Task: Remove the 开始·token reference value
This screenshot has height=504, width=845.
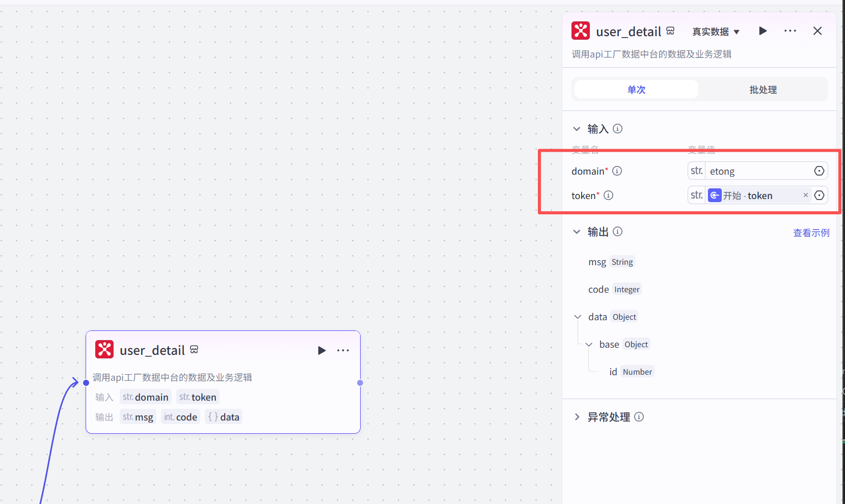Action: click(805, 195)
